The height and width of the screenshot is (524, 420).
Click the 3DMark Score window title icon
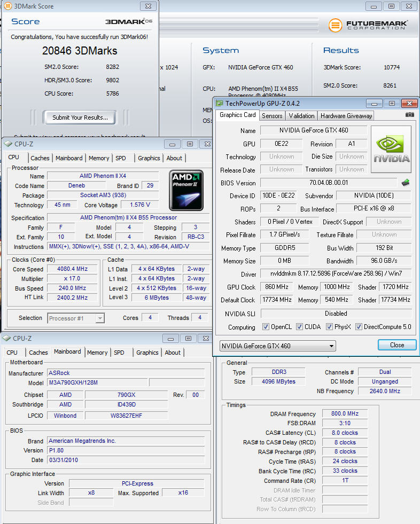click(7, 6)
